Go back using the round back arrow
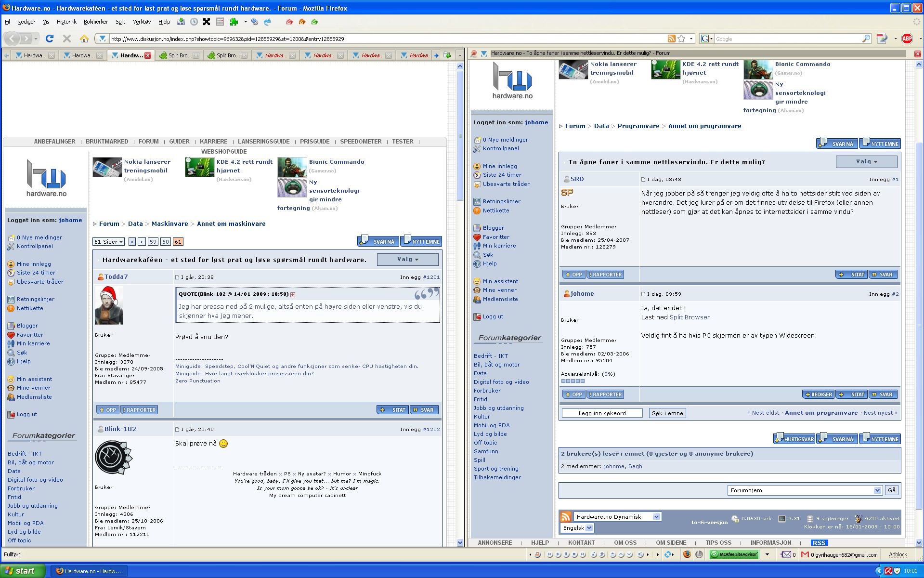Screen dimensions: 924x578 point(13,39)
